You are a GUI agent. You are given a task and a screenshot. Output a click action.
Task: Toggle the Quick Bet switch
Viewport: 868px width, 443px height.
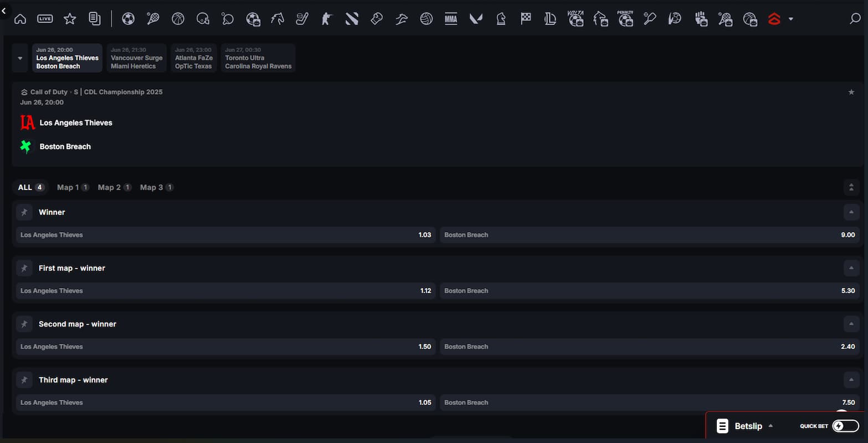coord(845,426)
